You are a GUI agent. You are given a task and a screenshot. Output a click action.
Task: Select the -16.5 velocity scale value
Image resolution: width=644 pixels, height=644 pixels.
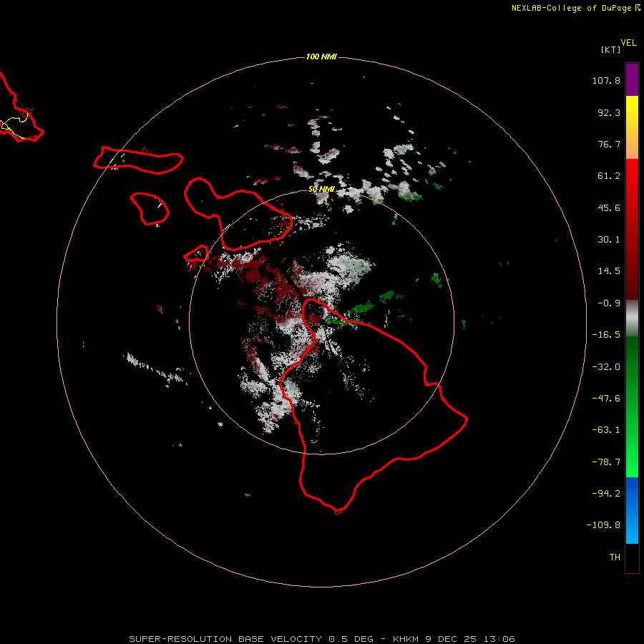pos(606,335)
